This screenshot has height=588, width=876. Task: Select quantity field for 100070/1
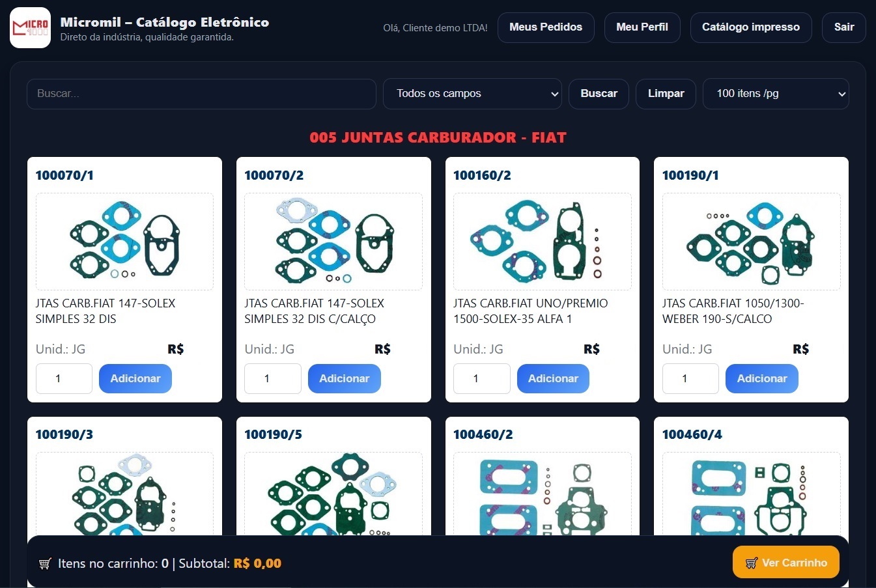coord(64,379)
